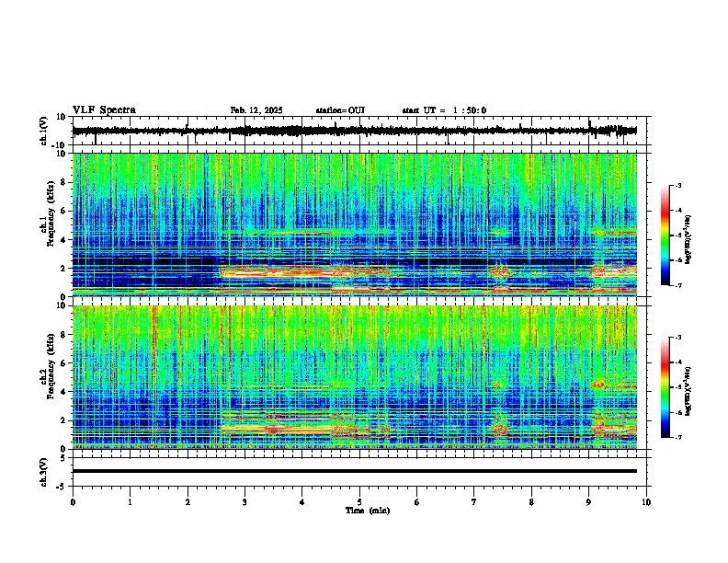Click the "ch.3(V)" axis label

click(44, 472)
